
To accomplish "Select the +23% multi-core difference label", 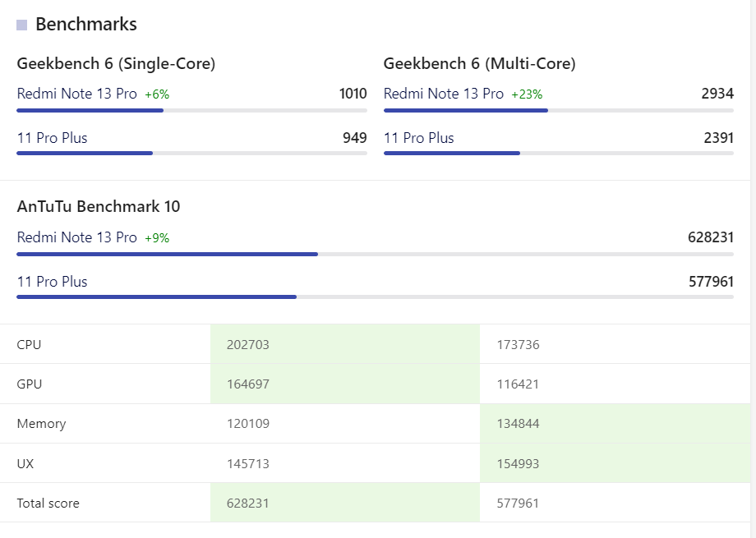I will (527, 94).
